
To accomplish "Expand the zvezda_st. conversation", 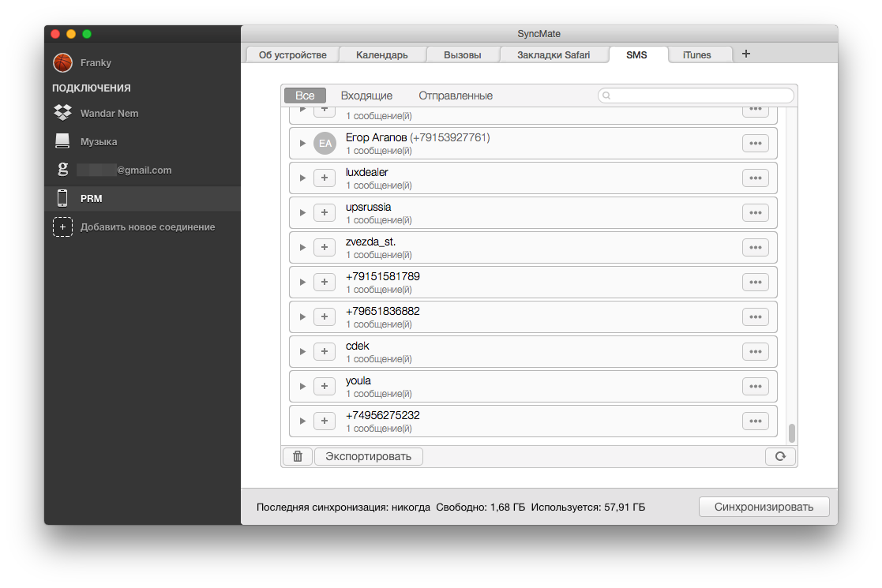I will tap(302, 247).
